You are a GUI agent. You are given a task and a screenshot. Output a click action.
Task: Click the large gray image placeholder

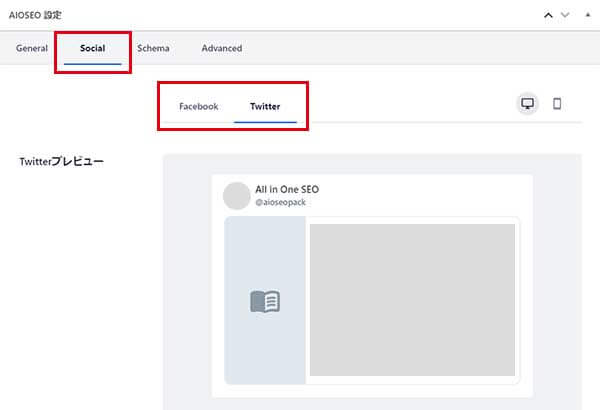click(x=412, y=299)
